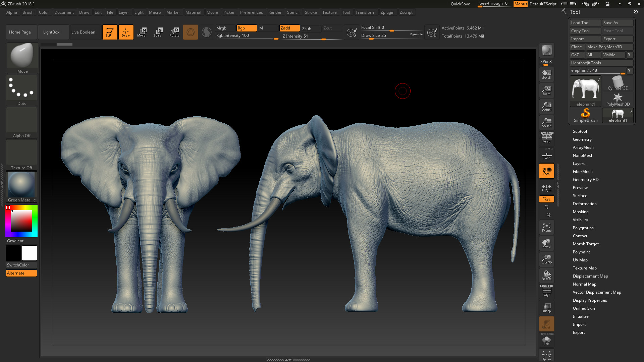Activate the Frame mode icon on right shelf
Image resolution: width=644 pixels, height=362 pixels.
coord(546,227)
